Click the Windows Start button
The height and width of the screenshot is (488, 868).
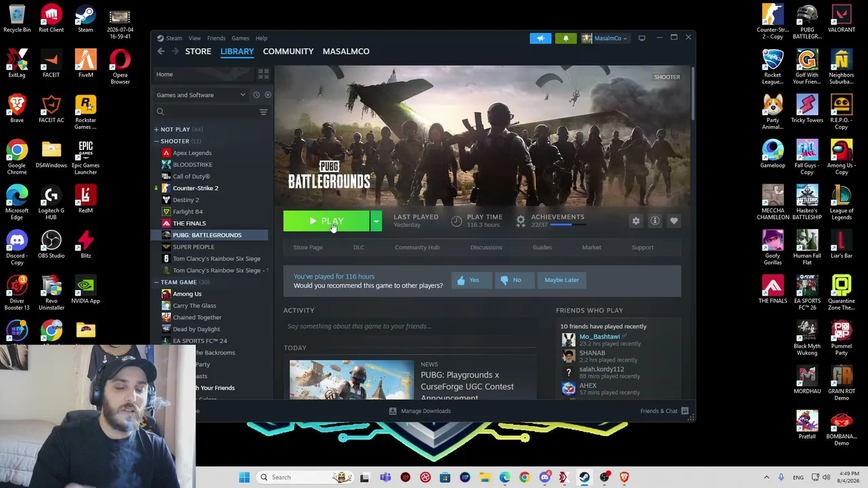coord(244,477)
